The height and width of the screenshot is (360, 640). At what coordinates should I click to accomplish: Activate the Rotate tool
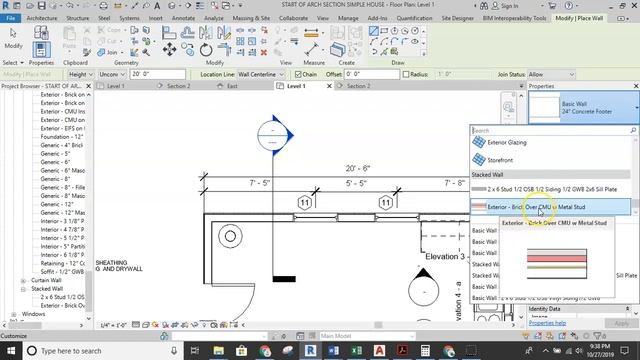click(206, 50)
